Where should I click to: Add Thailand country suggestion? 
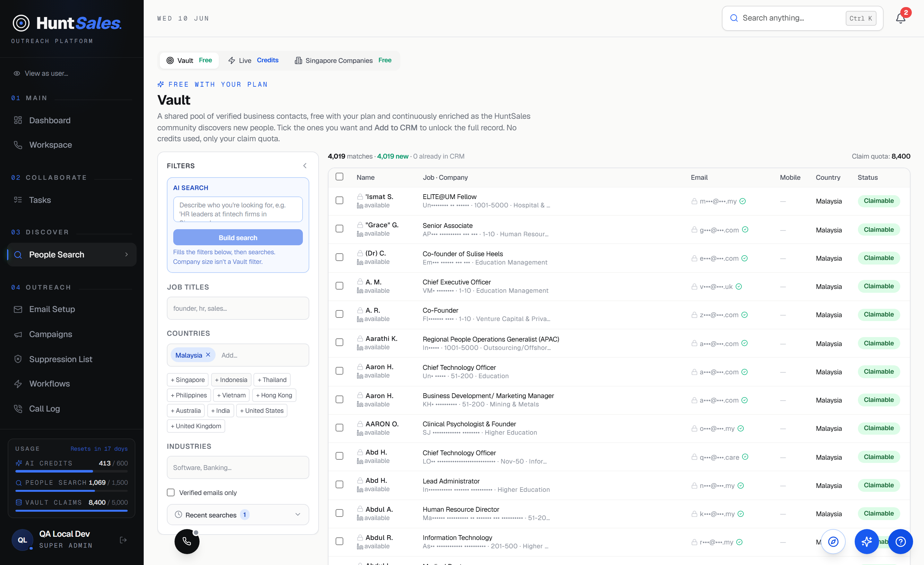click(271, 380)
